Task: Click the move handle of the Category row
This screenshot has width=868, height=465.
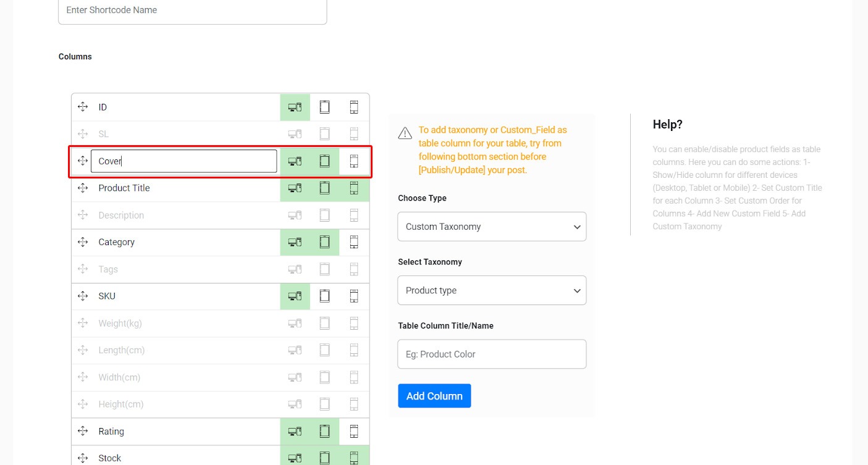Action: 83,242
